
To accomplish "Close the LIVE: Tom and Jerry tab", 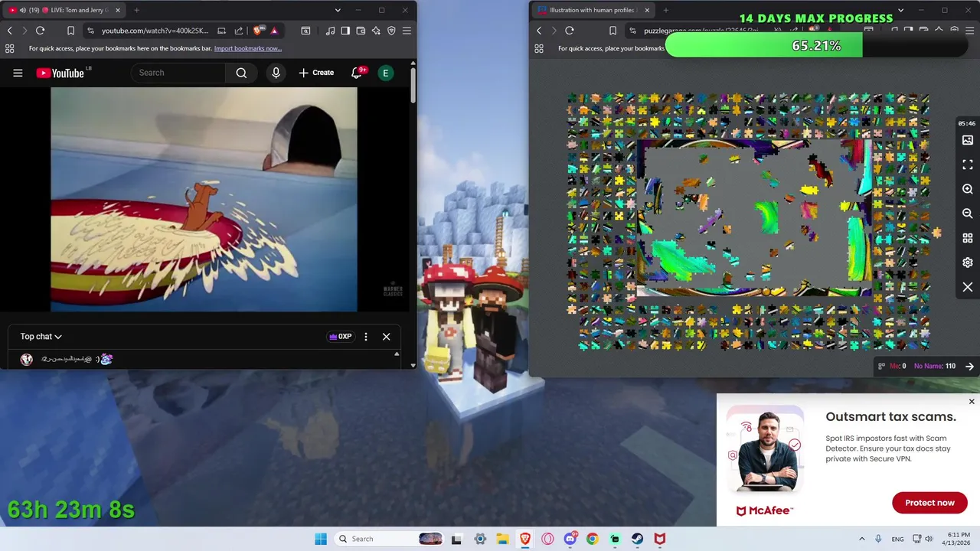I will click(x=118, y=10).
